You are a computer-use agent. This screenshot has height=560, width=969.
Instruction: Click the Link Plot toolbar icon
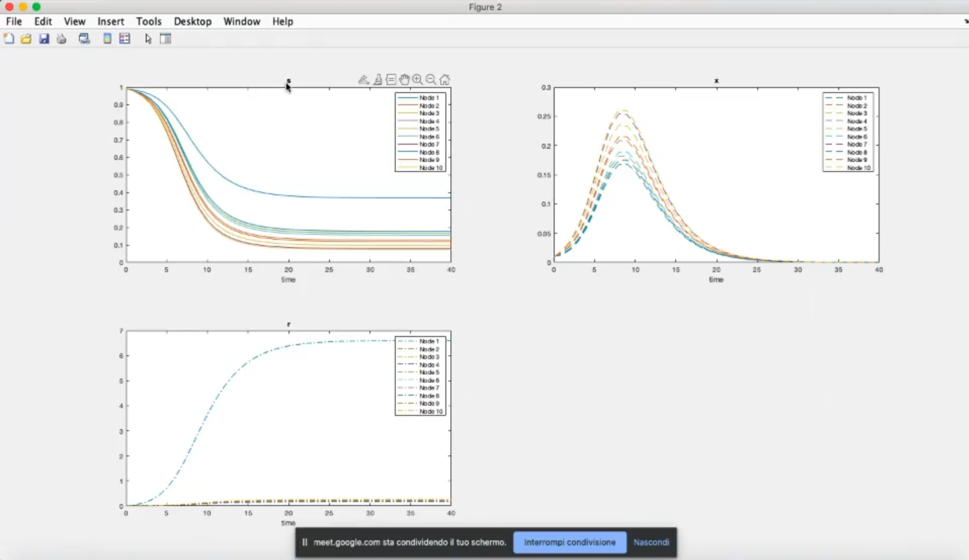(x=84, y=39)
